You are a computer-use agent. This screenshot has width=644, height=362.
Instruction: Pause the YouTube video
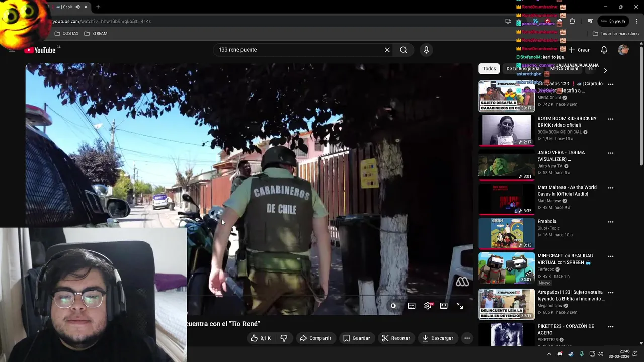(x=393, y=306)
